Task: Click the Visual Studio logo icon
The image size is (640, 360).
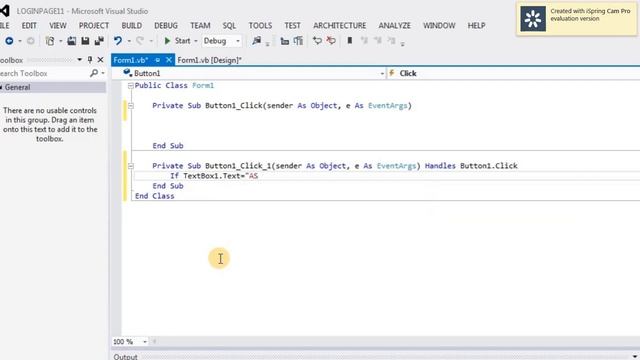Action: click(x=4, y=11)
